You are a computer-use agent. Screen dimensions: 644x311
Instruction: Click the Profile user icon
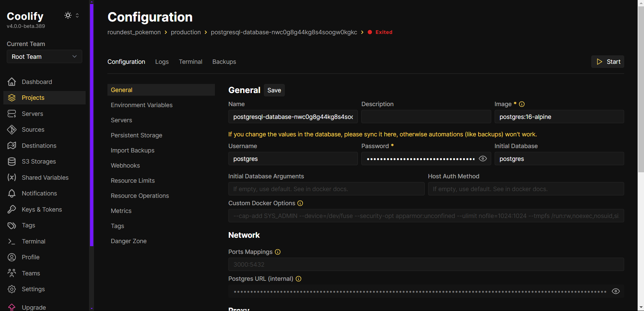12,257
